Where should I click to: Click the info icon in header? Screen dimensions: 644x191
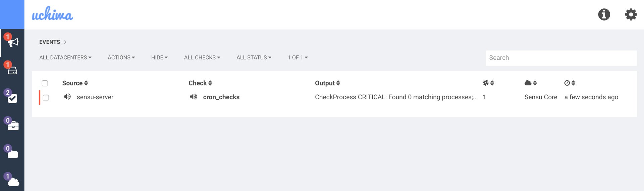pos(604,14)
